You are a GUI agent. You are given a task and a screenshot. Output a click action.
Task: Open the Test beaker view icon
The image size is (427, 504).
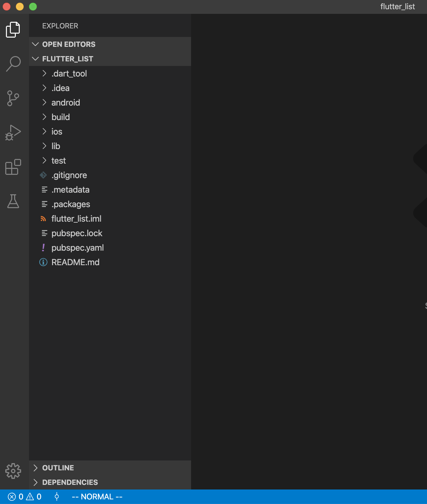click(x=13, y=201)
